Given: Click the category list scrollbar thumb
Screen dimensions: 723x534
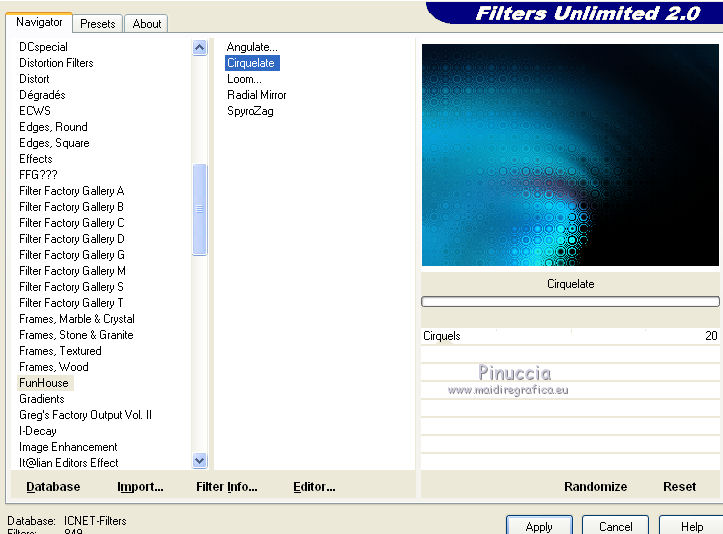Looking at the screenshot, I should pyautogui.click(x=200, y=209).
